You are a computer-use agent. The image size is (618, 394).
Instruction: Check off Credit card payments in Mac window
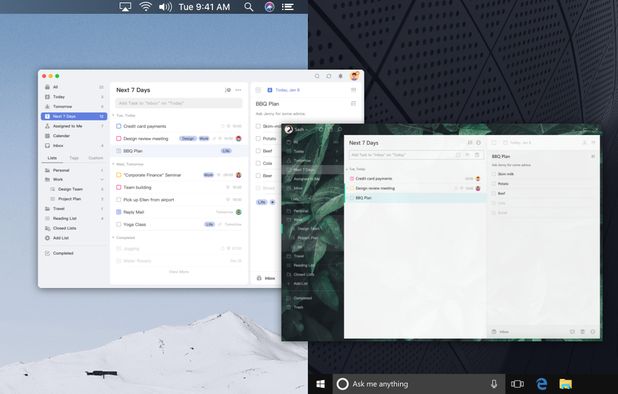(x=119, y=126)
